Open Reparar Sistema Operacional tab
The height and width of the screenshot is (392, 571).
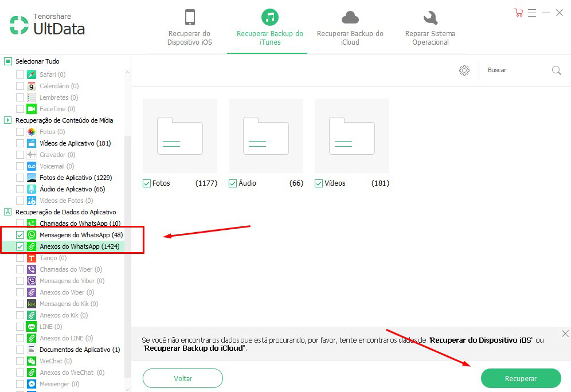point(430,28)
